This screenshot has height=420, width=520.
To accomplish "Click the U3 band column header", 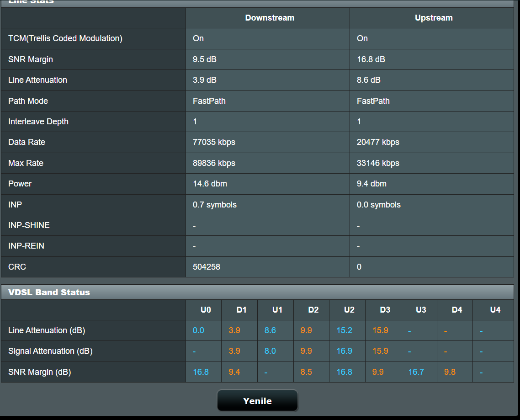I will pos(421,309).
